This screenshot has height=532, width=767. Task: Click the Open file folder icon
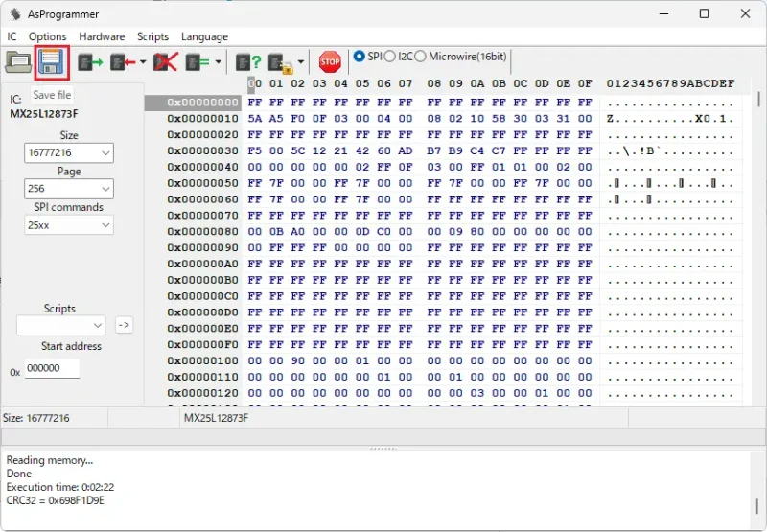click(x=18, y=62)
